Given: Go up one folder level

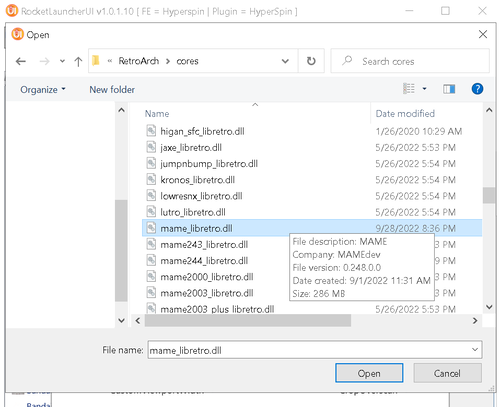Looking at the screenshot, I should point(78,61).
